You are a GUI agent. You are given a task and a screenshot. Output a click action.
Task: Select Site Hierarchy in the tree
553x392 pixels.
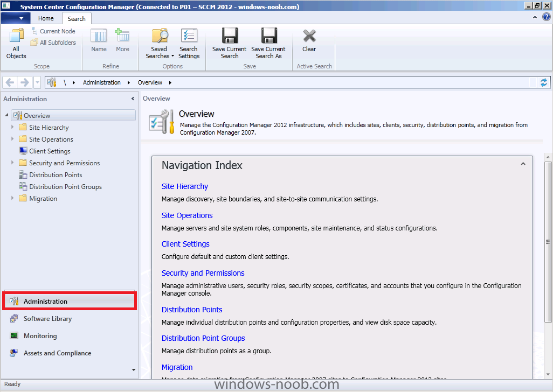coord(49,128)
